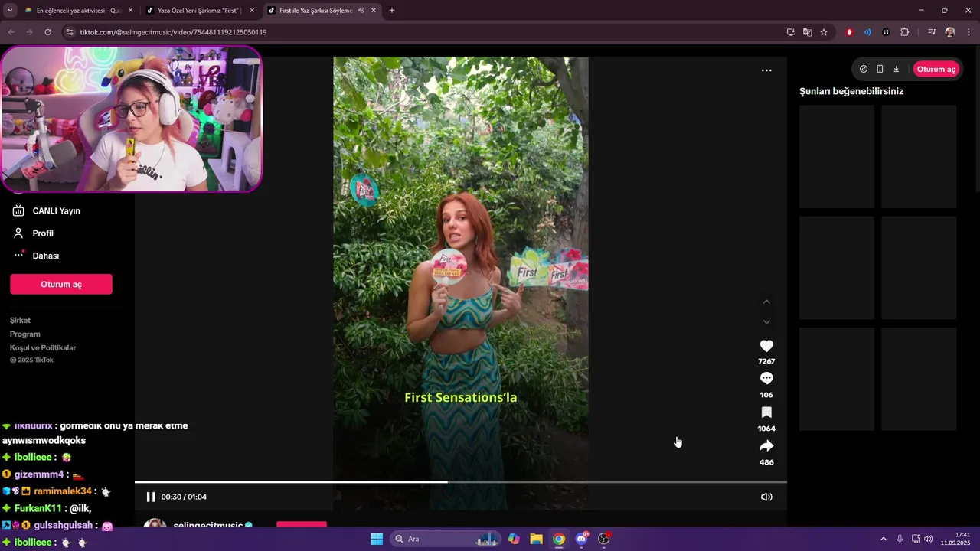
Task: Open comments via the speech bubble icon
Action: point(766,378)
